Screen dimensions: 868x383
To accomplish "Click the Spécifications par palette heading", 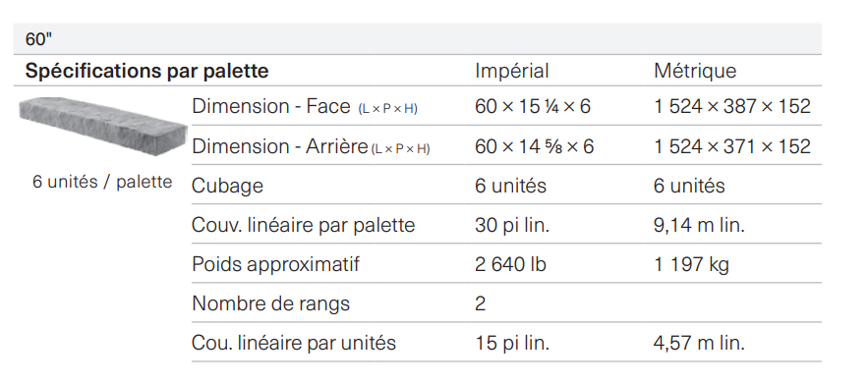I will 146,71.
